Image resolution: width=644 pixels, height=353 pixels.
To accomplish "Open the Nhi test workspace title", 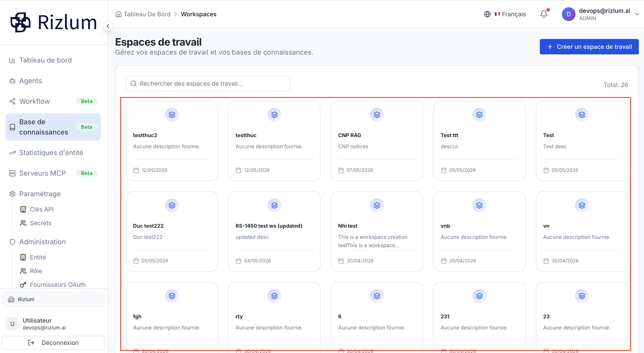I will 348,226.
